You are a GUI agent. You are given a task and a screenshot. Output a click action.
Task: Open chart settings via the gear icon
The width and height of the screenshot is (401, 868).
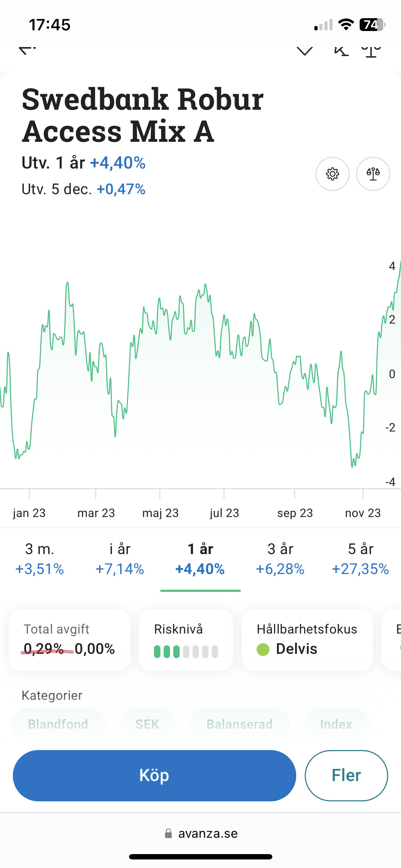[332, 174]
